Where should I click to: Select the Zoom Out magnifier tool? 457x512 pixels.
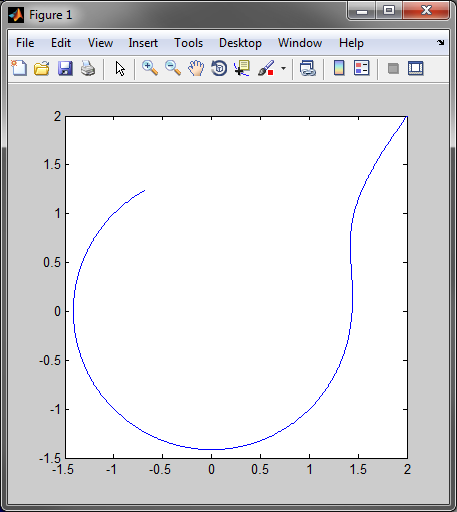pyautogui.click(x=173, y=68)
